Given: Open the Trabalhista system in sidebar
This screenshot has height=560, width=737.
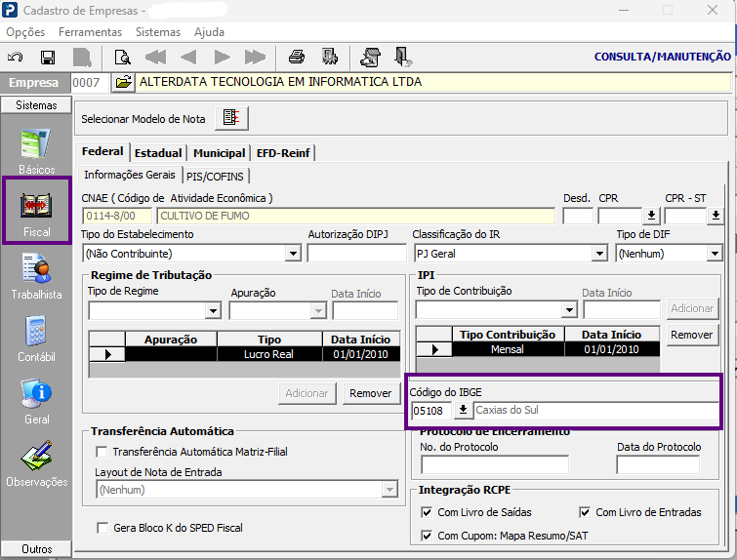Looking at the screenshot, I should pos(37,276).
